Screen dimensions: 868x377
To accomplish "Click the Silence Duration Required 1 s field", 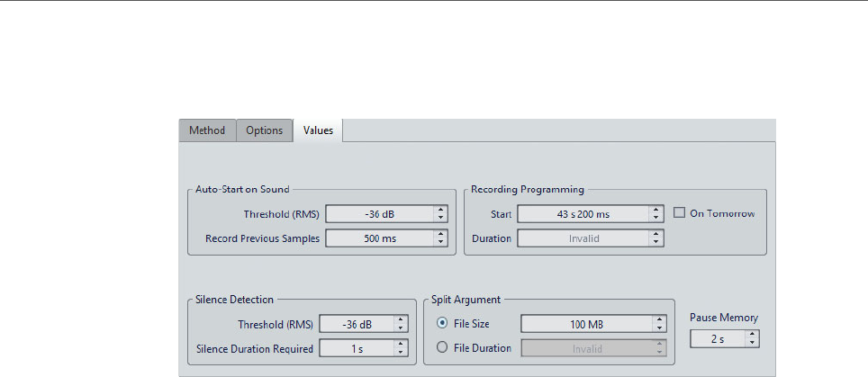I will click(x=356, y=348).
